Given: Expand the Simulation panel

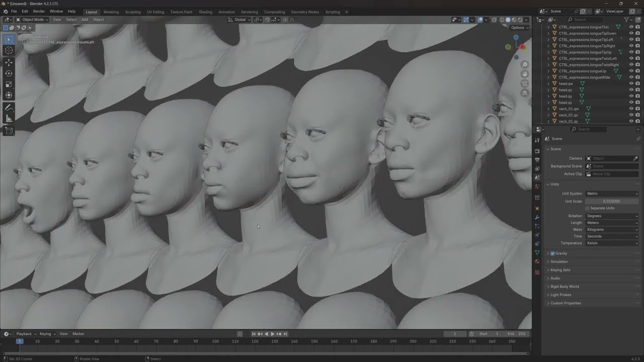Looking at the screenshot, I should click(558, 261).
